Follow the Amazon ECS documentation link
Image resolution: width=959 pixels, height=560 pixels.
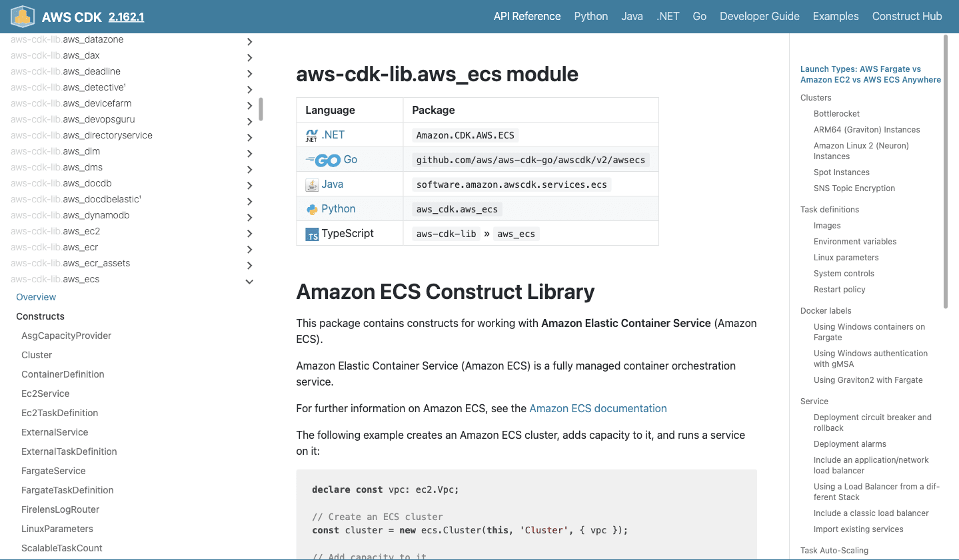point(598,409)
